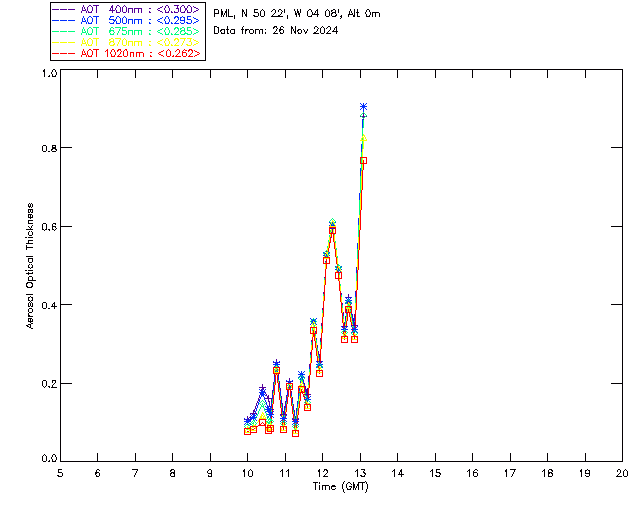Click the highest blue asterisk point near 0.9
The image size is (640, 512).
363,107
